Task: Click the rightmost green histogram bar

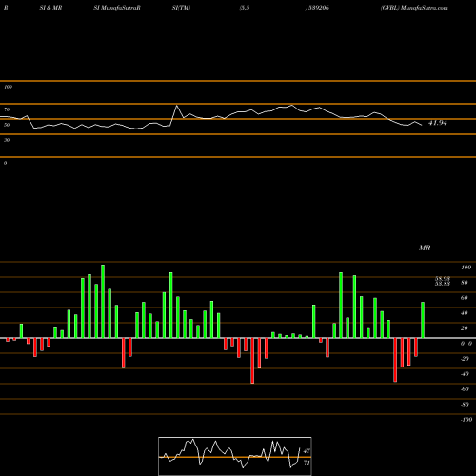Action: point(423,320)
